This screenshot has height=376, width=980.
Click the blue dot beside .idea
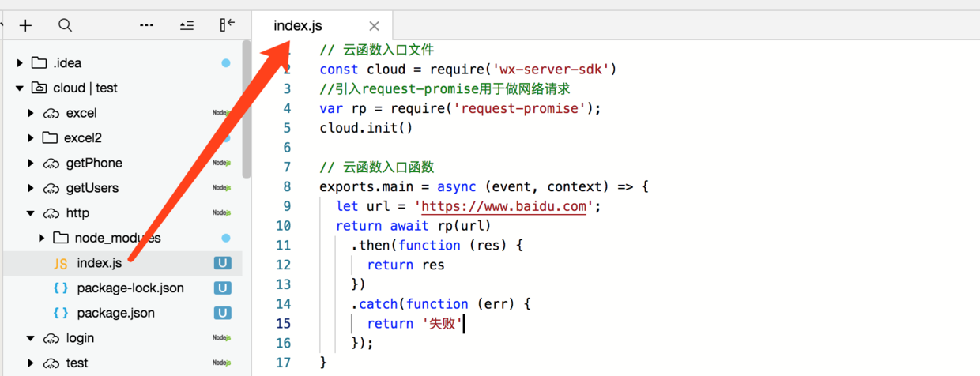226,63
